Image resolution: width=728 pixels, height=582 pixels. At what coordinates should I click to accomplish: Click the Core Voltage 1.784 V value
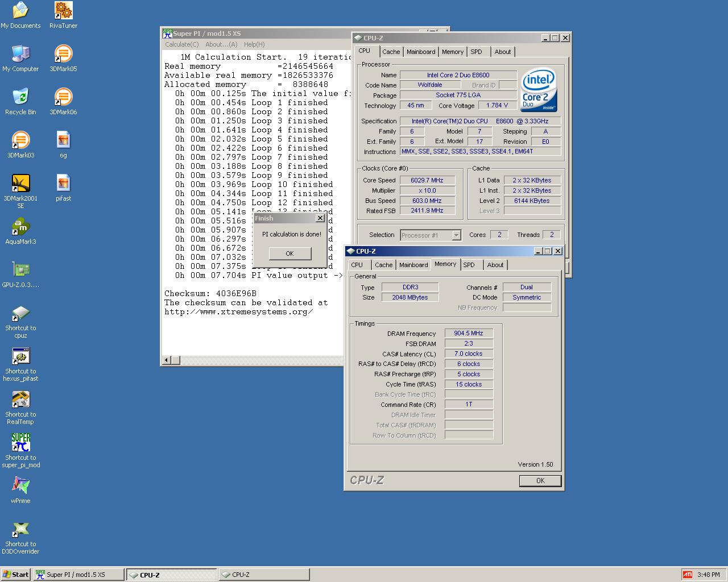pyautogui.click(x=497, y=105)
